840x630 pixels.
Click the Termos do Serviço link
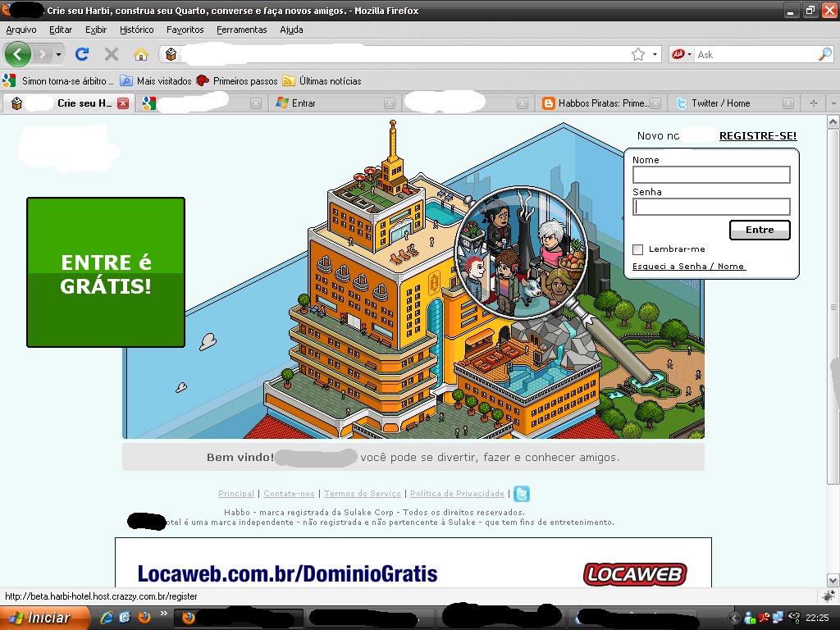click(362, 493)
